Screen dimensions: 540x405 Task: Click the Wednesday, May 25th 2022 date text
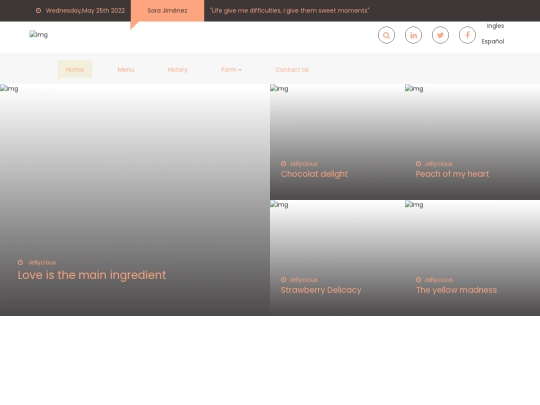tap(85, 11)
